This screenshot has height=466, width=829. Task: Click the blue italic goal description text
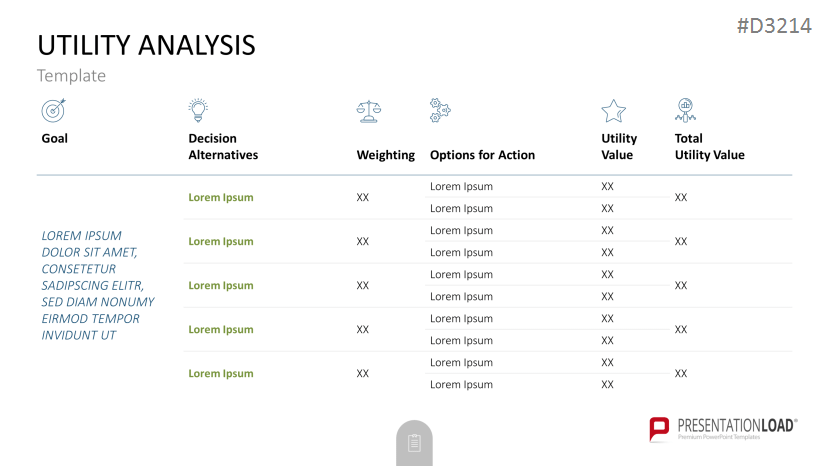pos(98,285)
